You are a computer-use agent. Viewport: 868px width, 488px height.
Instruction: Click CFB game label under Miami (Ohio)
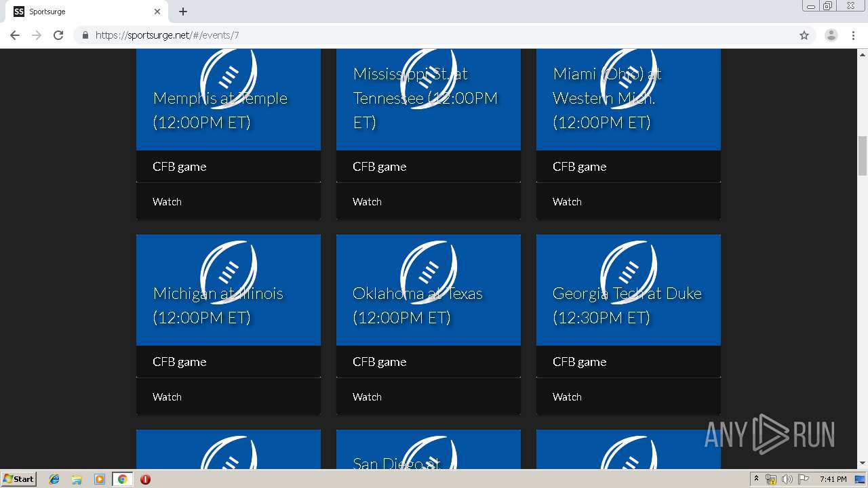(580, 167)
